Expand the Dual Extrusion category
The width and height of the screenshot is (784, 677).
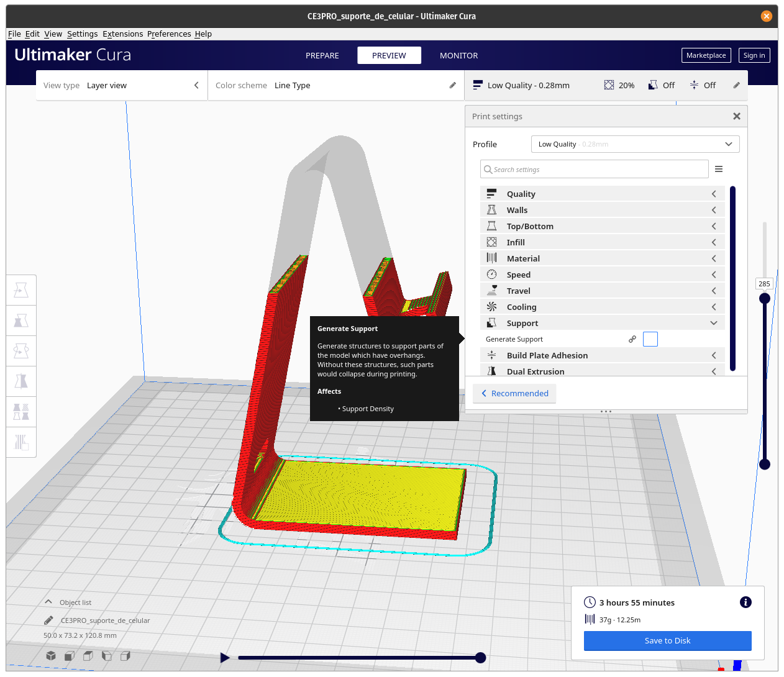pyautogui.click(x=602, y=371)
